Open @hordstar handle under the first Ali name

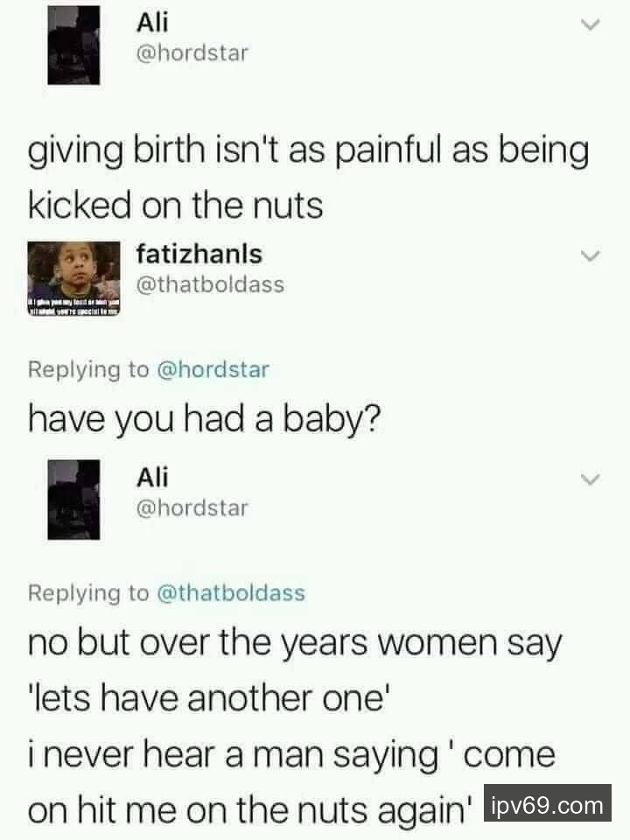pos(192,53)
